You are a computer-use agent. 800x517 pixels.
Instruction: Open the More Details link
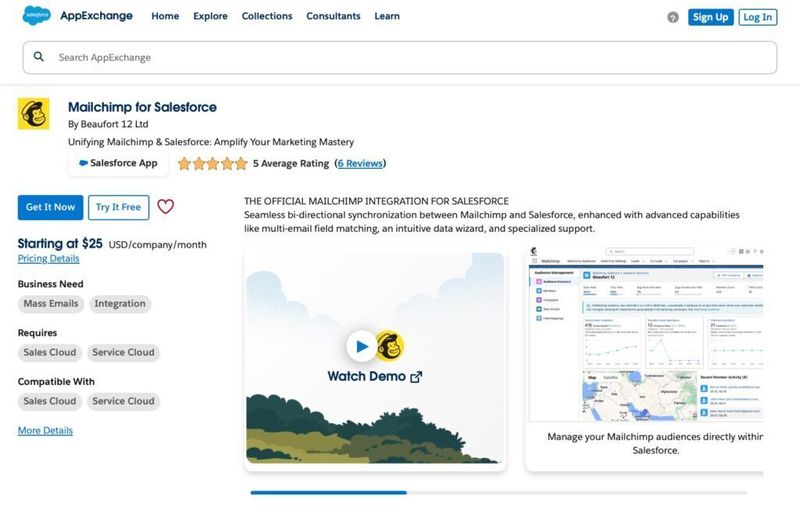tap(45, 430)
